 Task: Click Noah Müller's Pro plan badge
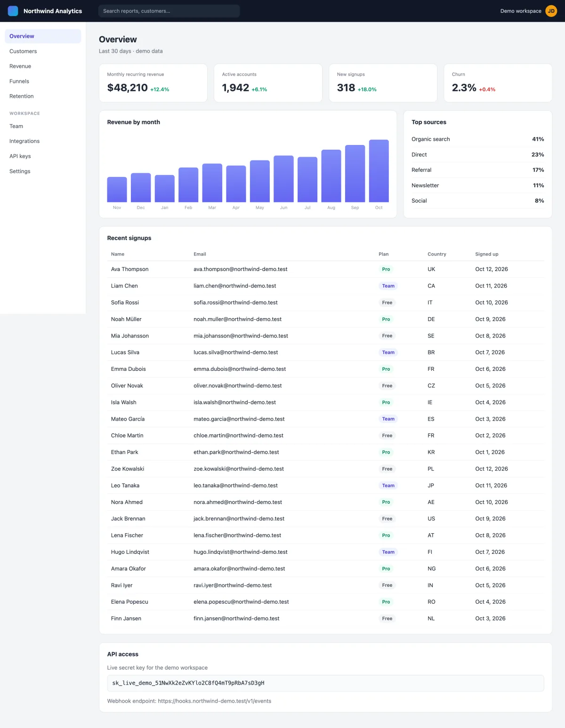click(x=386, y=319)
